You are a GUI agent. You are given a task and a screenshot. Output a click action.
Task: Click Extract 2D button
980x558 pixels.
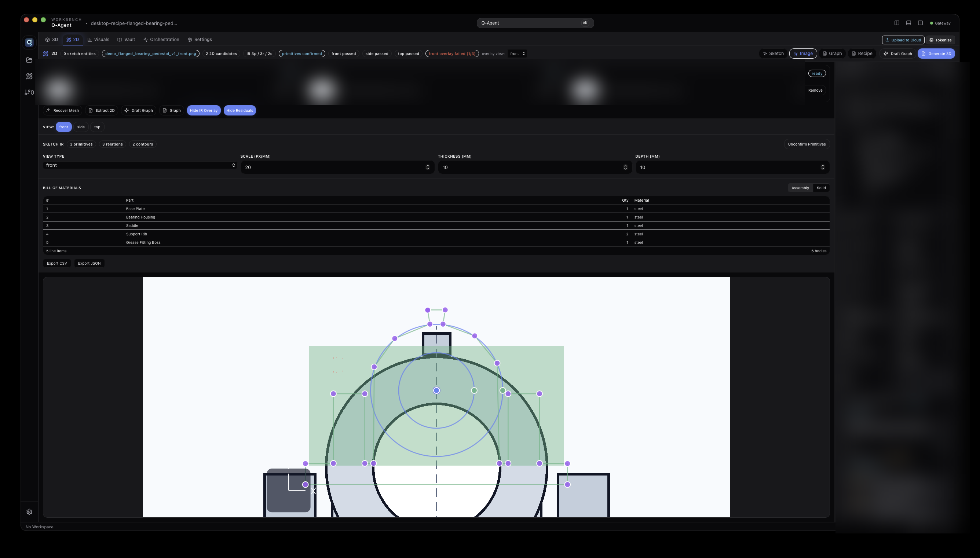click(102, 110)
